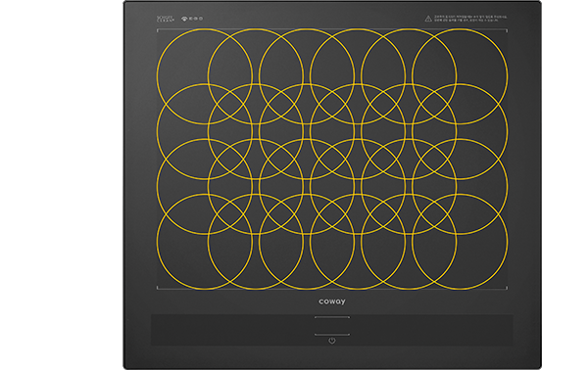
Task: Tap the Wi-Fi indicator icon
Action: pyautogui.click(x=184, y=19)
